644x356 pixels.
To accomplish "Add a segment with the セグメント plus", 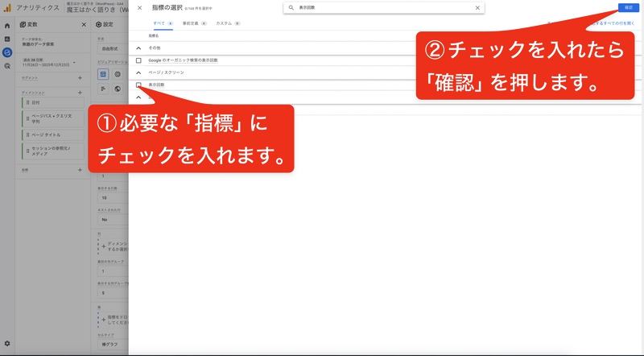I will (80, 77).
